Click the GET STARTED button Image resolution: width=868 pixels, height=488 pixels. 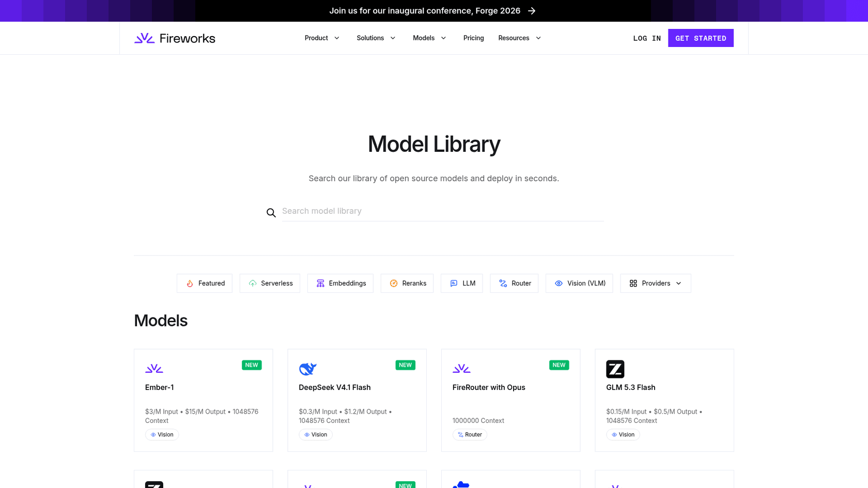click(701, 38)
